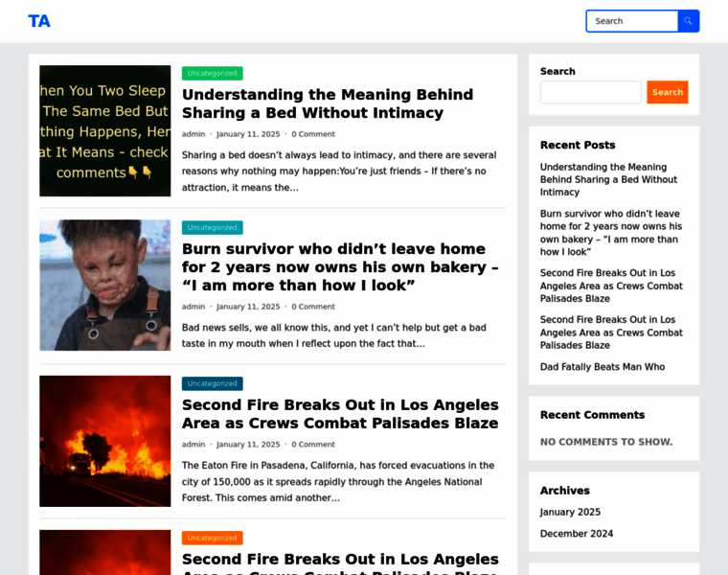Viewport: 728px width, 575px height.
Task: Click '0 Comment' on the third fire post
Action: tap(313, 445)
